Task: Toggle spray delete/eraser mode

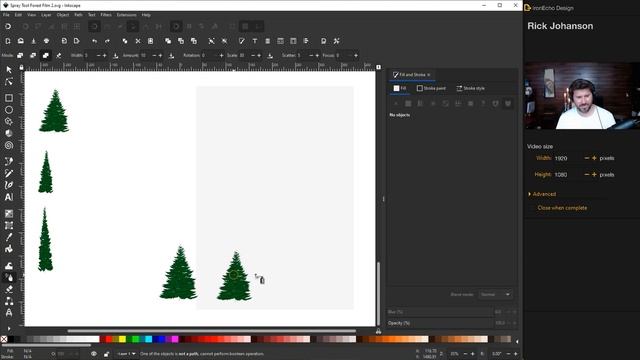Action: [59, 55]
